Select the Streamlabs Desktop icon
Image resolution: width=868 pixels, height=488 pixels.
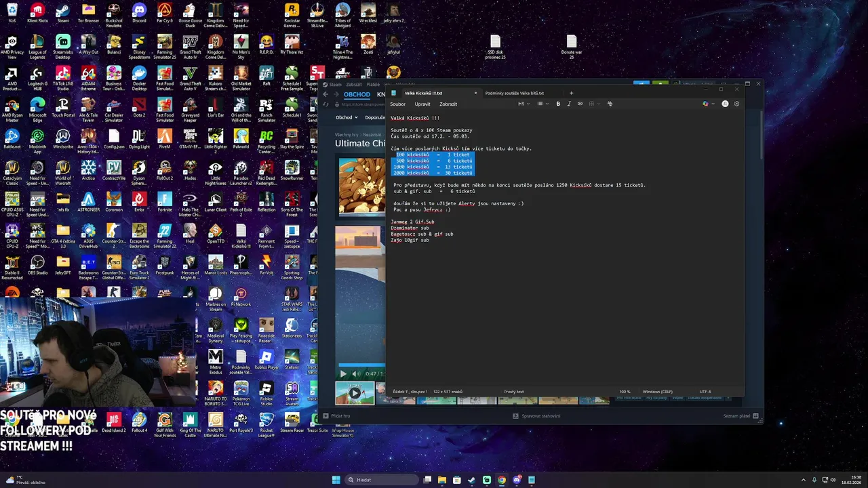pyautogui.click(x=63, y=46)
